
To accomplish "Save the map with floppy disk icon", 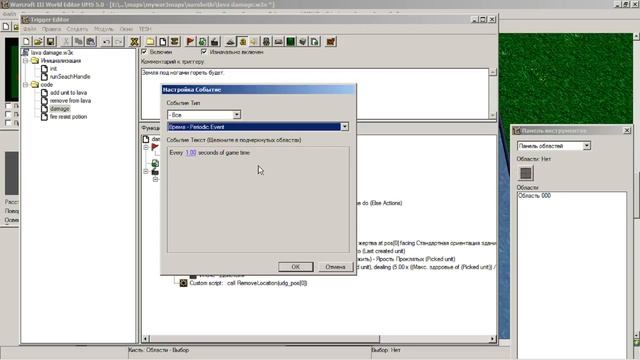I will tap(51, 42).
